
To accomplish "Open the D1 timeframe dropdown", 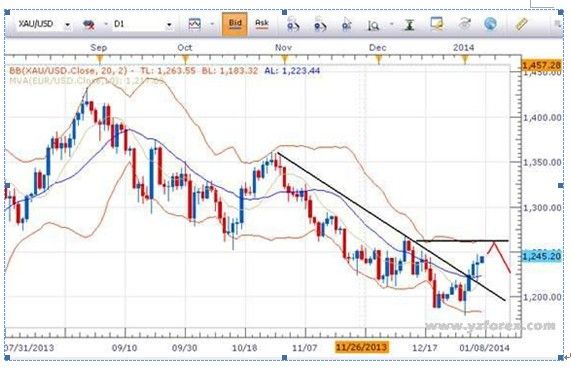I will [169, 25].
